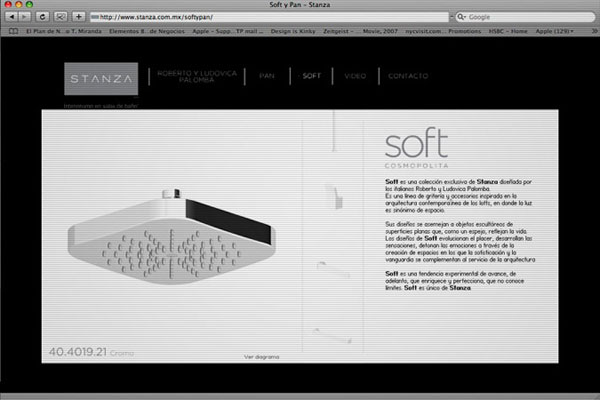Click the Cromo finish label
Image resolution: width=600 pixels, height=400 pixels.
tap(122, 353)
